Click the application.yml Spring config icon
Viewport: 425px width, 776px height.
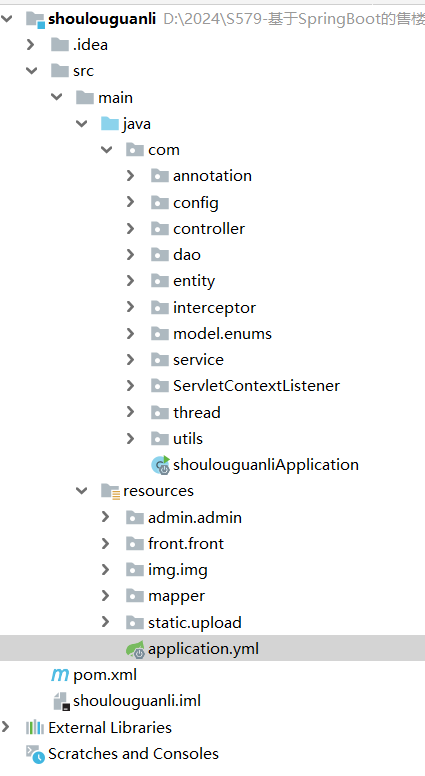[x=135, y=649]
